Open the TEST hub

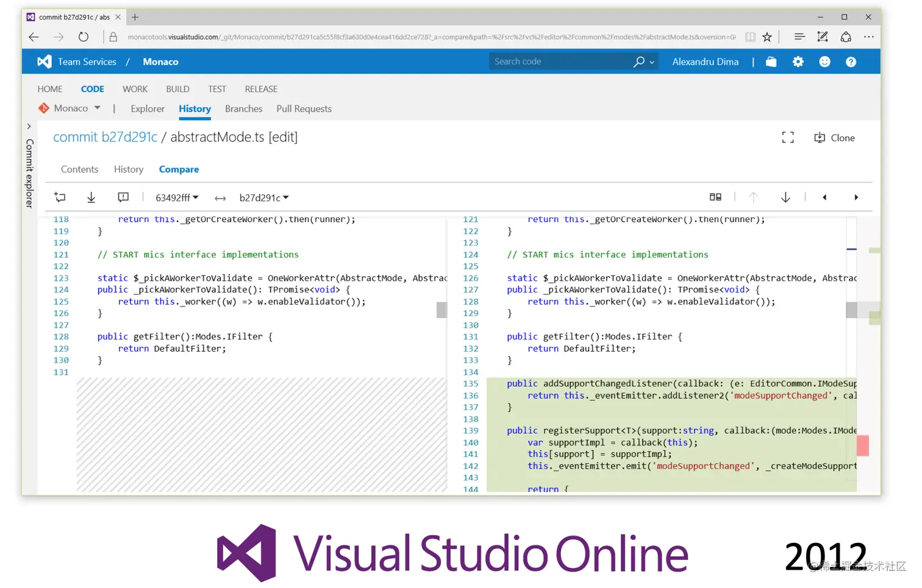click(217, 89)
